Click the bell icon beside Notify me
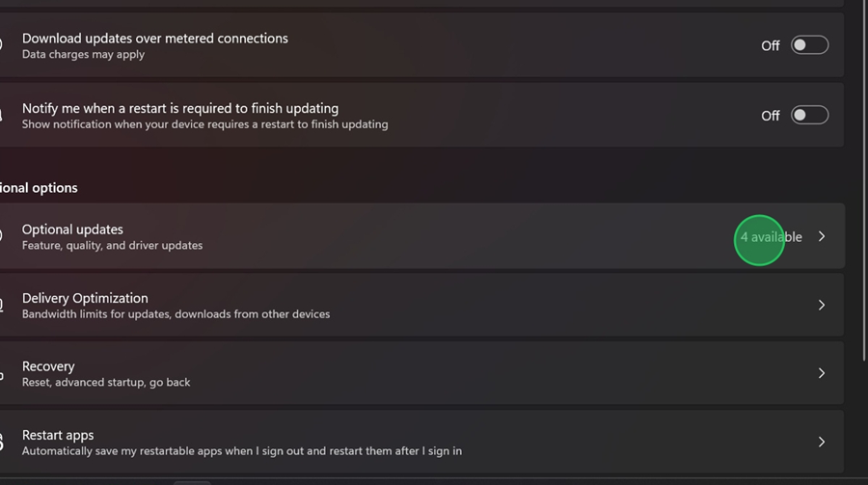The height and width of the screenshot is (485, 868). [2, 116]
